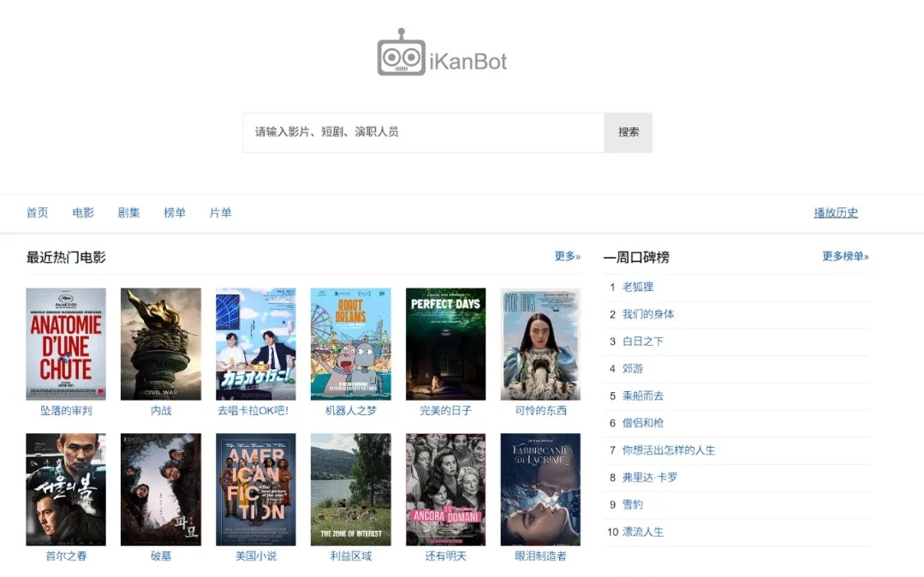Open 老狐狸 in weekly ranking list
Viewport: 924px width, 577px height.
[637, 287]
